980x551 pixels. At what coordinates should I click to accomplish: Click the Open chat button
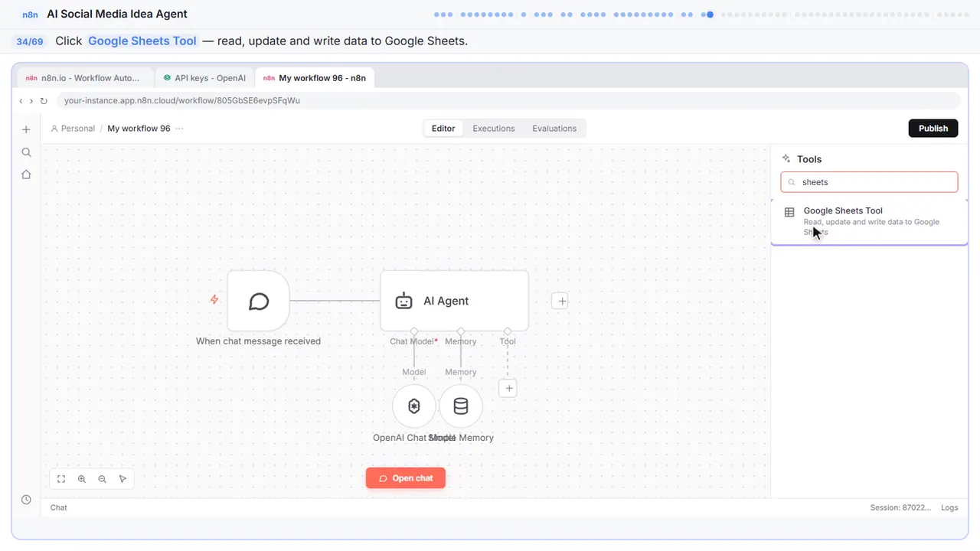406,478
